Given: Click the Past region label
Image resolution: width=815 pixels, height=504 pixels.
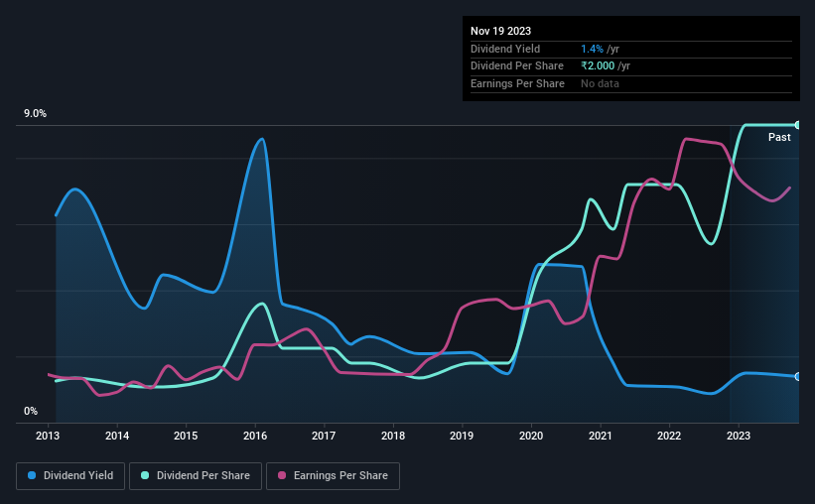Looking at the screenshot, I should [x=779, y=137].
